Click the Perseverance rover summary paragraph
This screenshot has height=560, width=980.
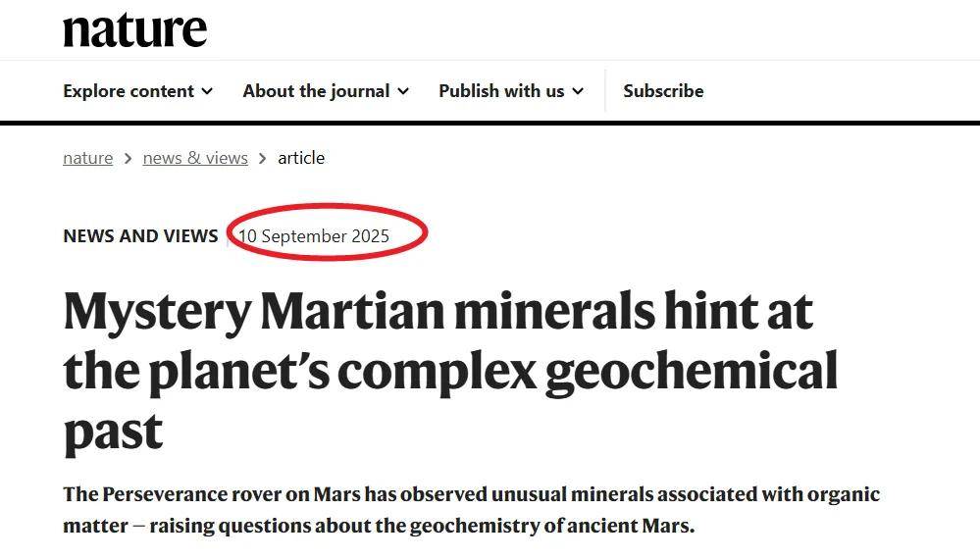[471, 509]
